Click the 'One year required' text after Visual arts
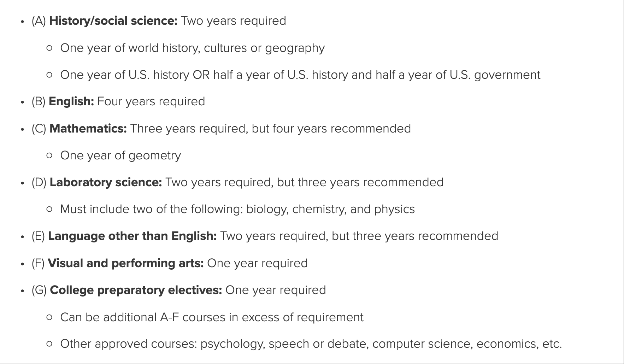The width and height of the screenshot is (624, 364). coord(257,263)
